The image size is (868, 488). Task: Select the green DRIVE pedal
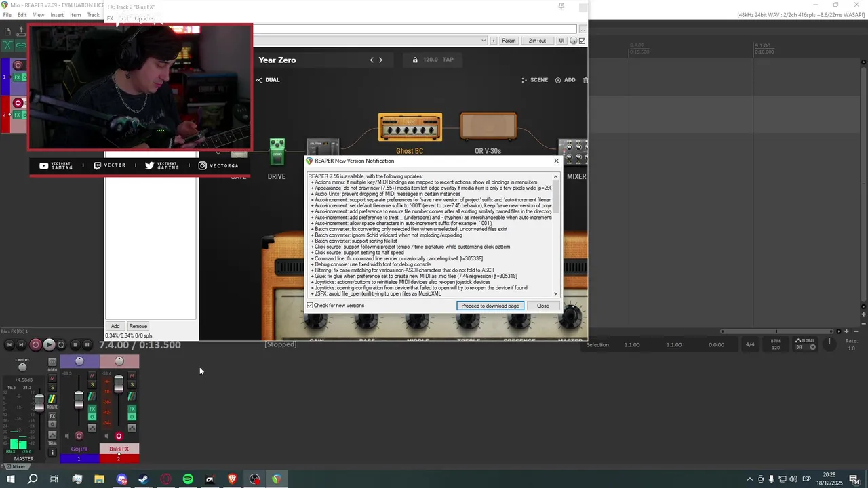pos(277,152)
